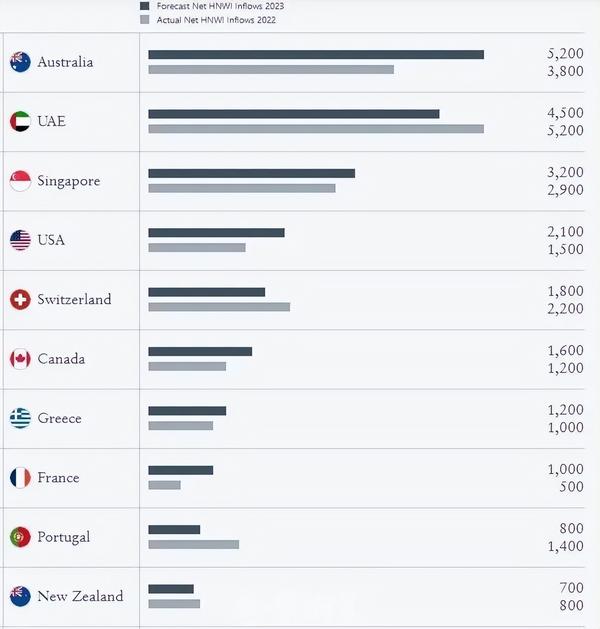
Task: Click the dark Forecast 2023 legend swatch
Action: [145, 6]
